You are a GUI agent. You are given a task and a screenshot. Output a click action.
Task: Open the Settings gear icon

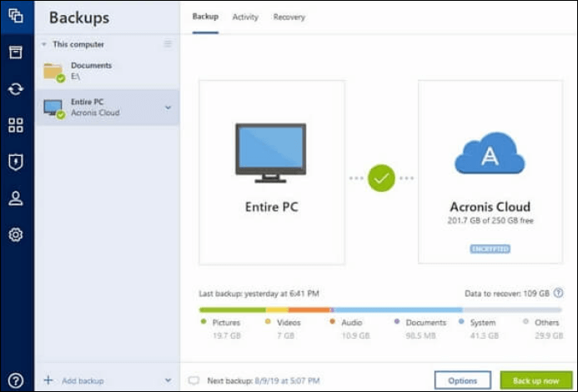(x=16, y=234)
